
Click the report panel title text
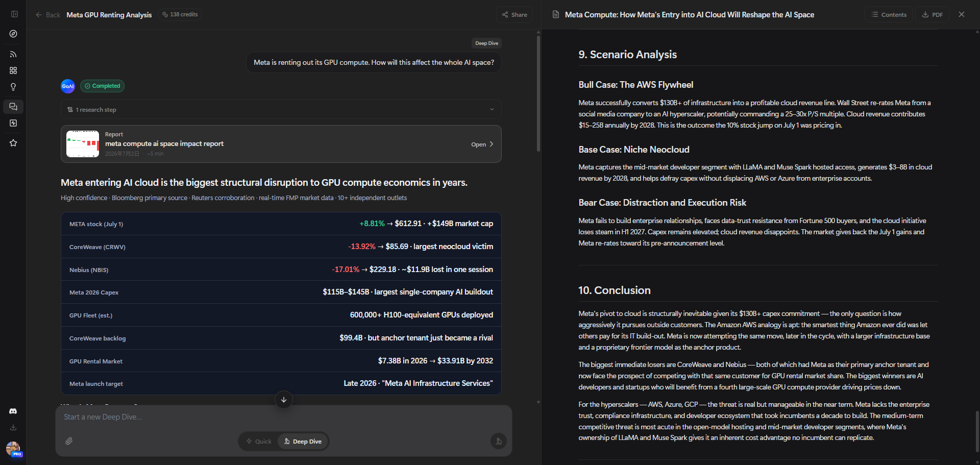point(690,15)
